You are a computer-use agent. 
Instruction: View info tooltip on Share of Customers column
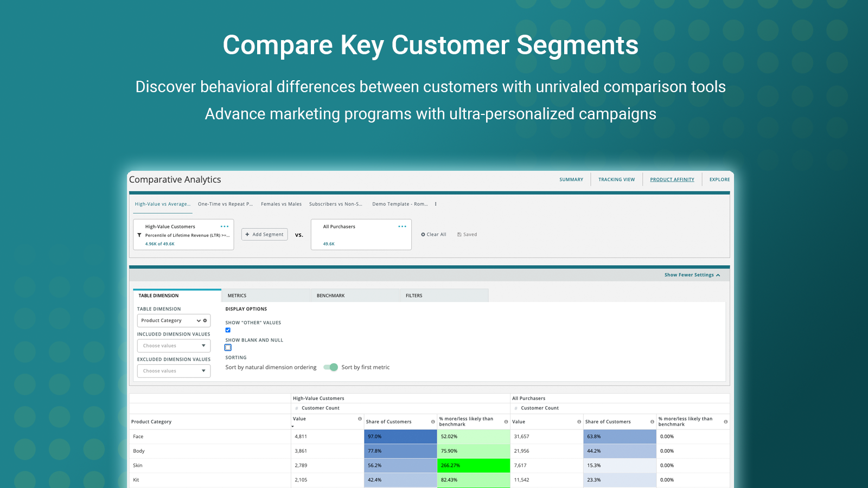(x=434, y=421)
